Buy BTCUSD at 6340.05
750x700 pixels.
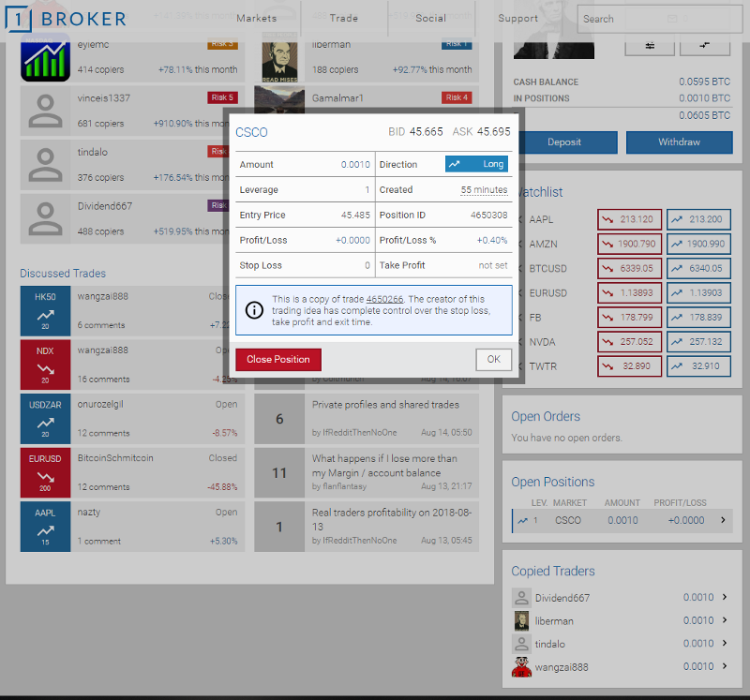click(x=698, y=268)
